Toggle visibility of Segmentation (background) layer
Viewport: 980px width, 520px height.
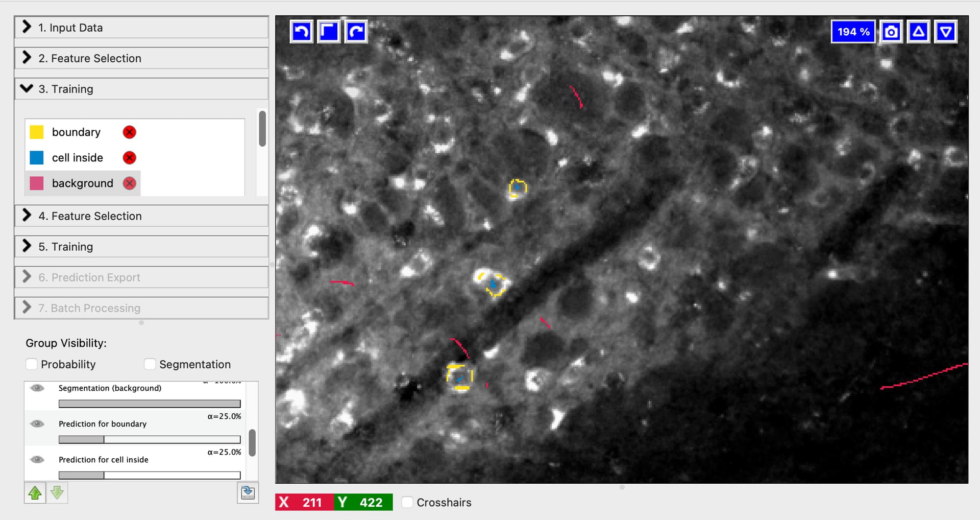(x=37, y=388)
